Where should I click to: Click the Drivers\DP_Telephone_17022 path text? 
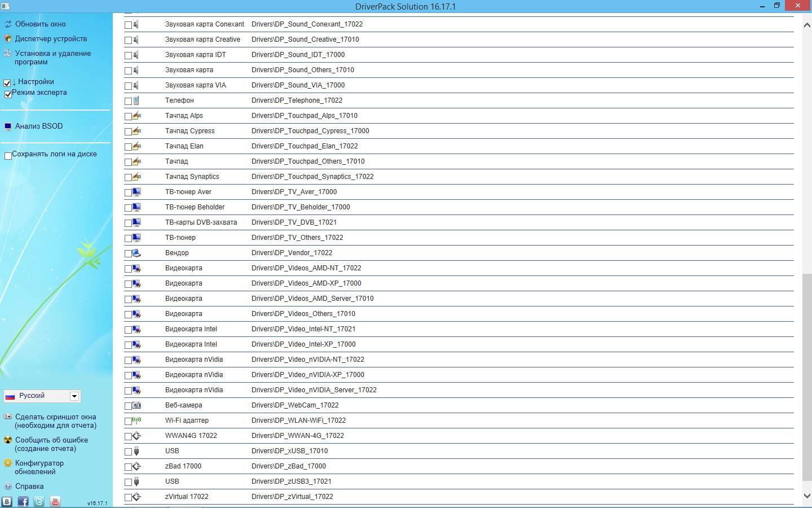297,100
